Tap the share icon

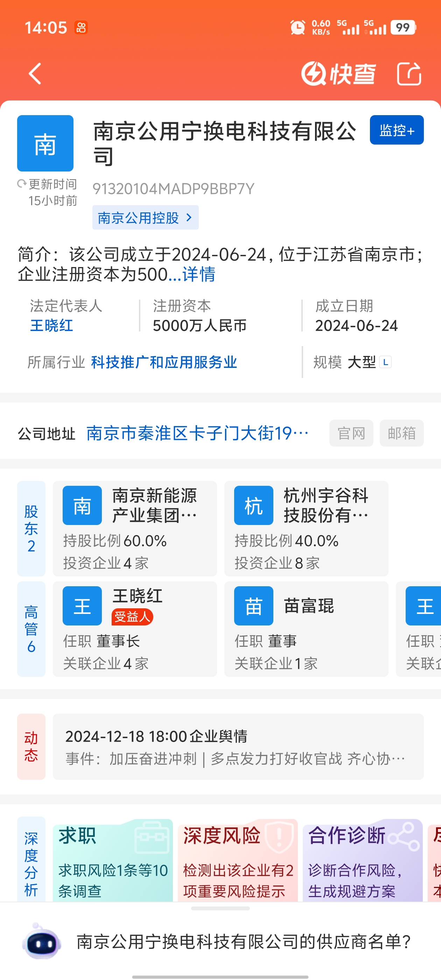pyautogui.click(x=409, y=73)
